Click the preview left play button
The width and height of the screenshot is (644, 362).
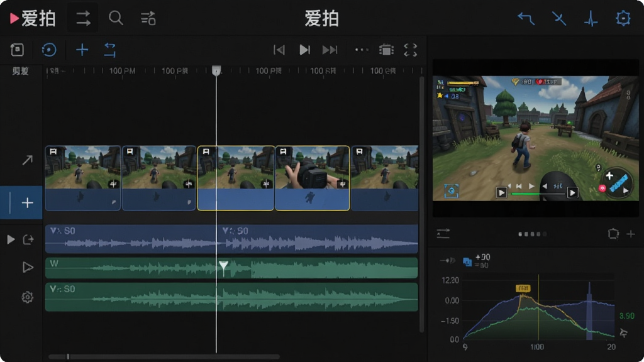click(501, 192)
